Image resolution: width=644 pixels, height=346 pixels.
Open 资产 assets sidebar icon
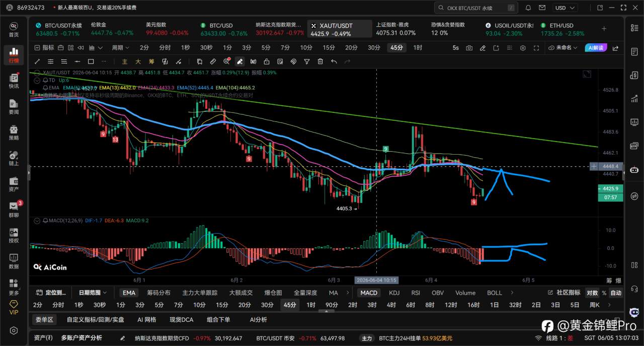14,184
